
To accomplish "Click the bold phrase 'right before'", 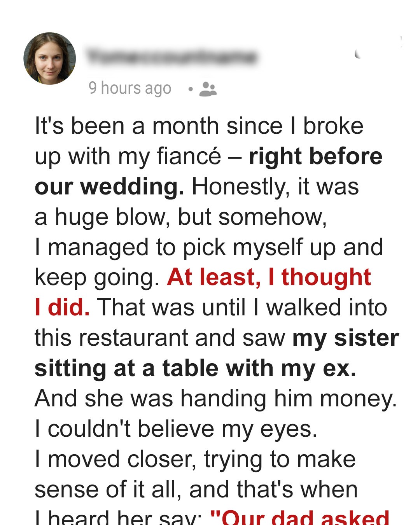I will 315,156.
